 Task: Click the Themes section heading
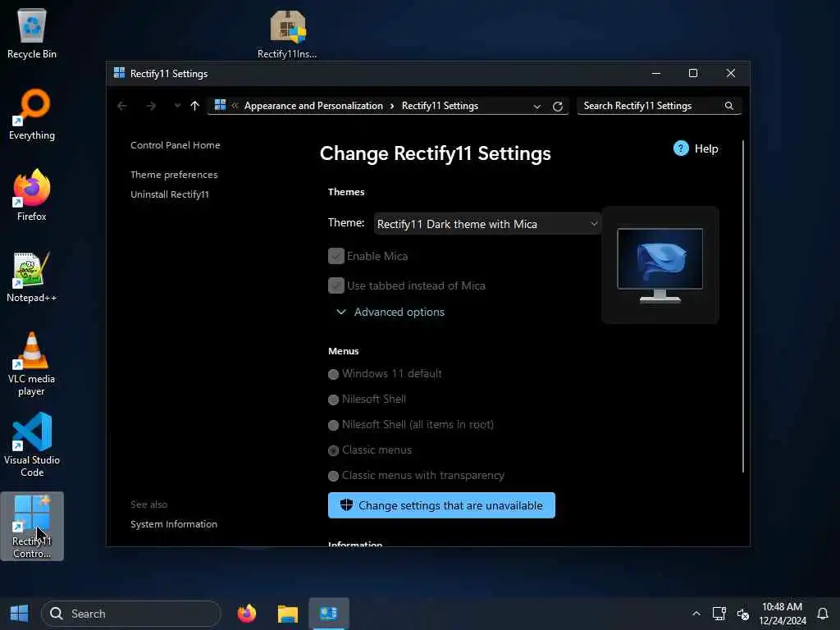346,192
